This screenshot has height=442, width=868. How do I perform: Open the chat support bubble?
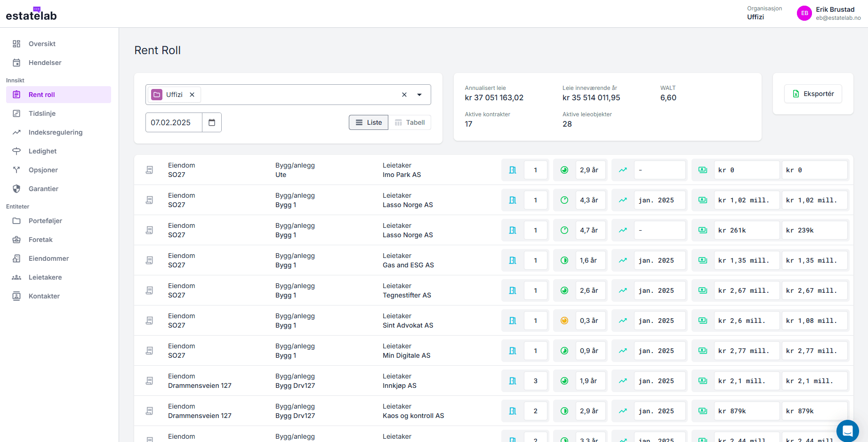(x=848, y=431)
